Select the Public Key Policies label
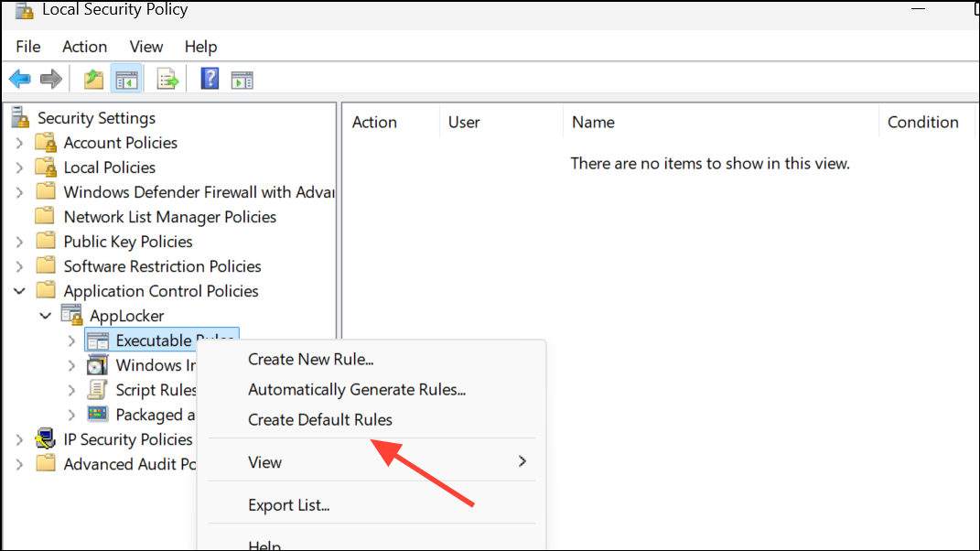This screenshot has height=551, width=980. click(x=128, y=242)
